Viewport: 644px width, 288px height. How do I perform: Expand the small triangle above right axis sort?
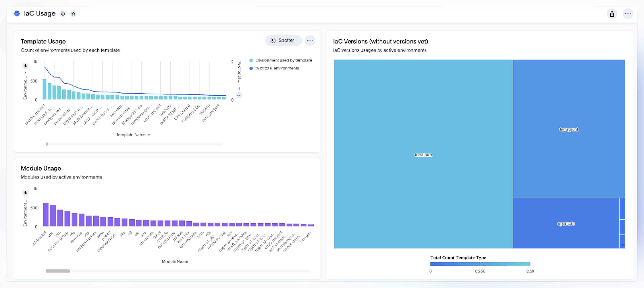click(x=239, y=88)
